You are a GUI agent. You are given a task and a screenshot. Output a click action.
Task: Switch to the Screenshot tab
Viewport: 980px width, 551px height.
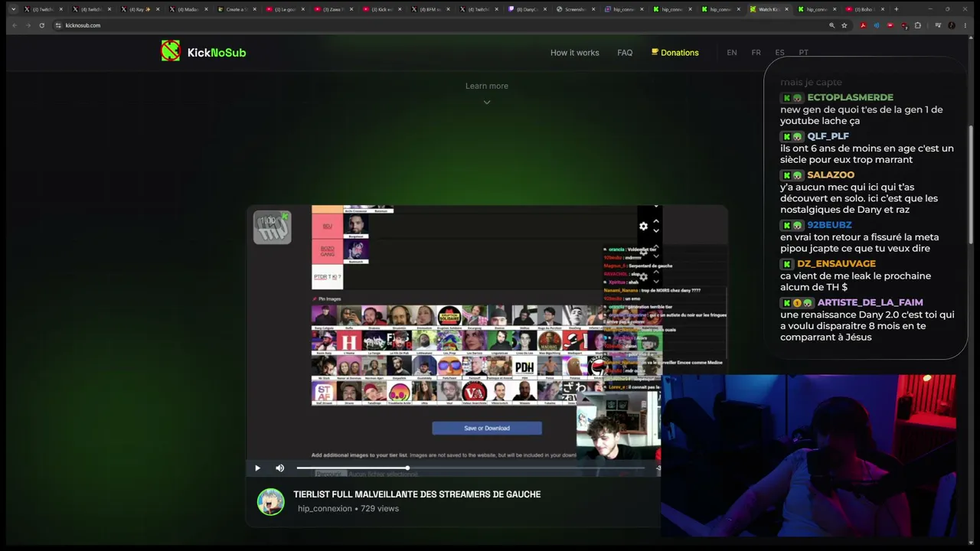pos(577,9)
